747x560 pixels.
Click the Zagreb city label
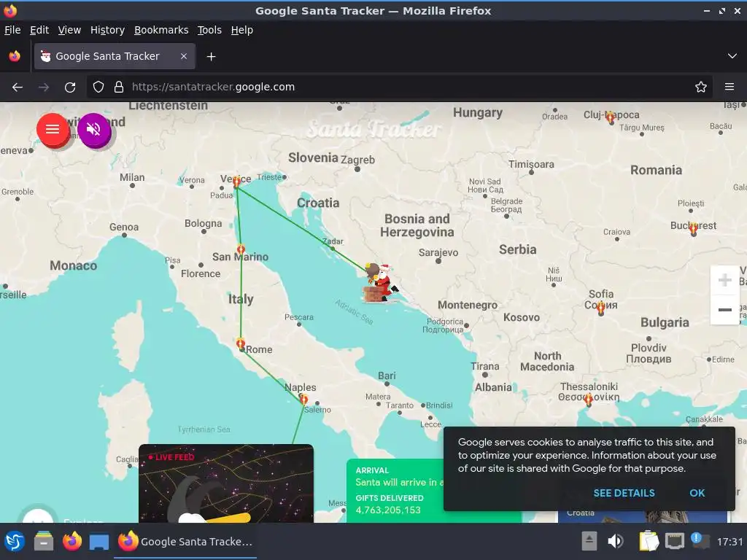coord(357,160)
